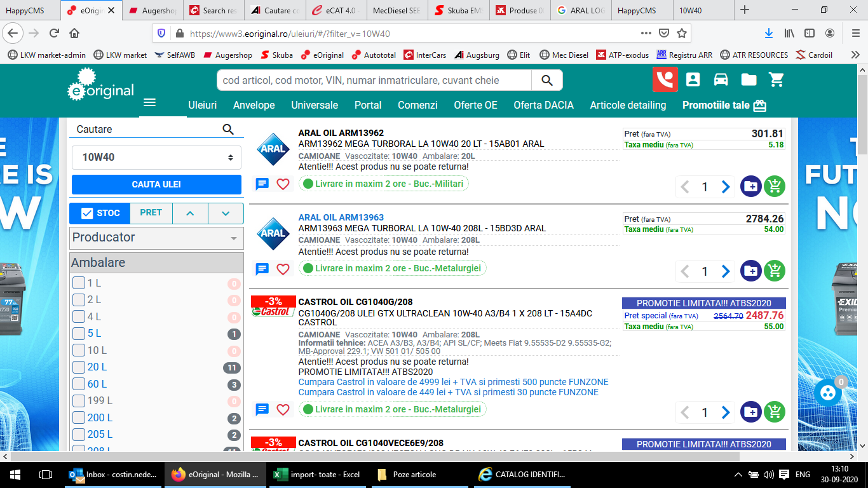This screenshot has width=868, height=488.
Task: Open the shopping cart icon in header
Action: [776, 79]
